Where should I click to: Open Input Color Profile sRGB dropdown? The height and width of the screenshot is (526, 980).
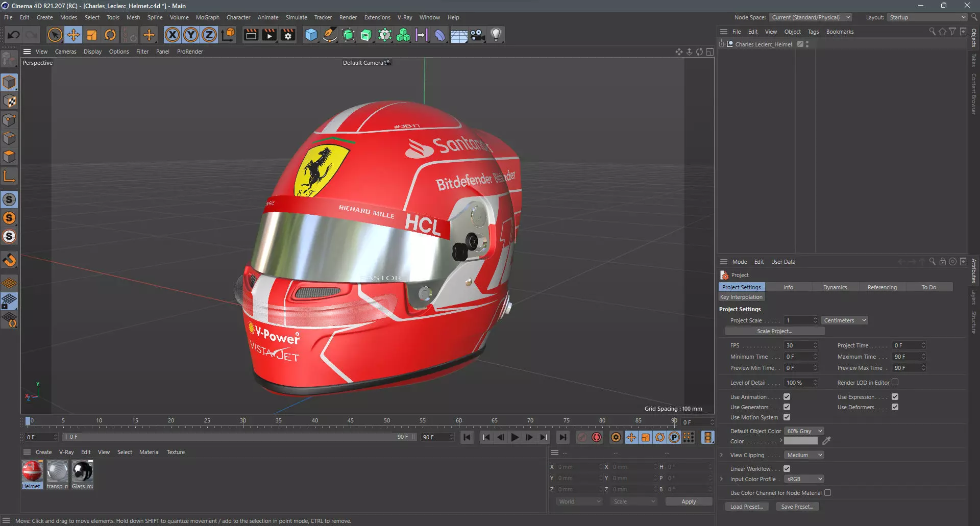coord(804,479)
